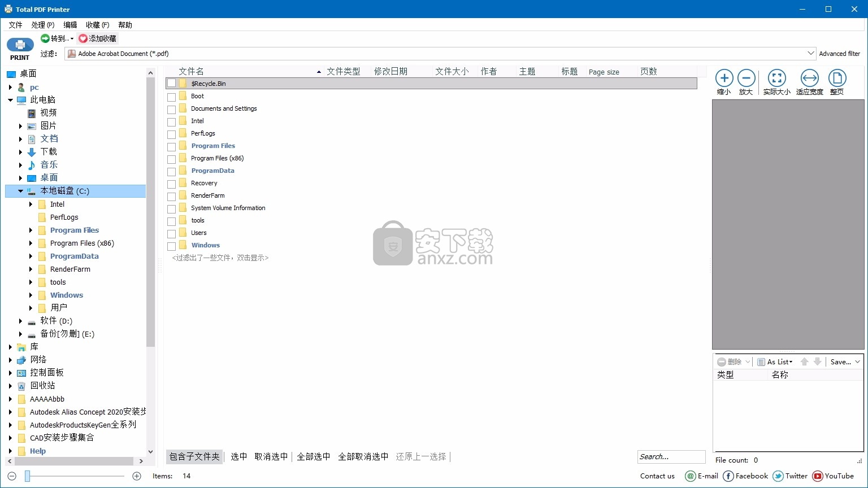Check the $Recycle.Bin checkbox
868x488 pixels.
coord(171,84)
